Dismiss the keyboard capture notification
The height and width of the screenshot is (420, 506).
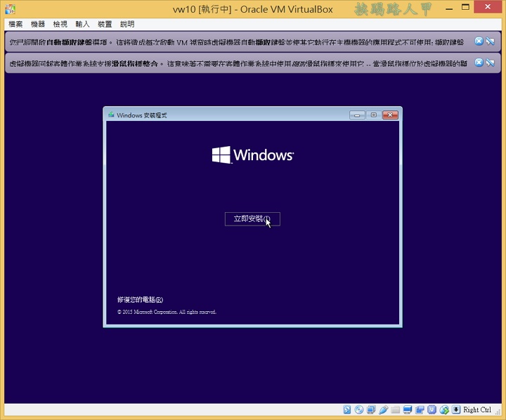pyautogui.click(x=479, y=41)
